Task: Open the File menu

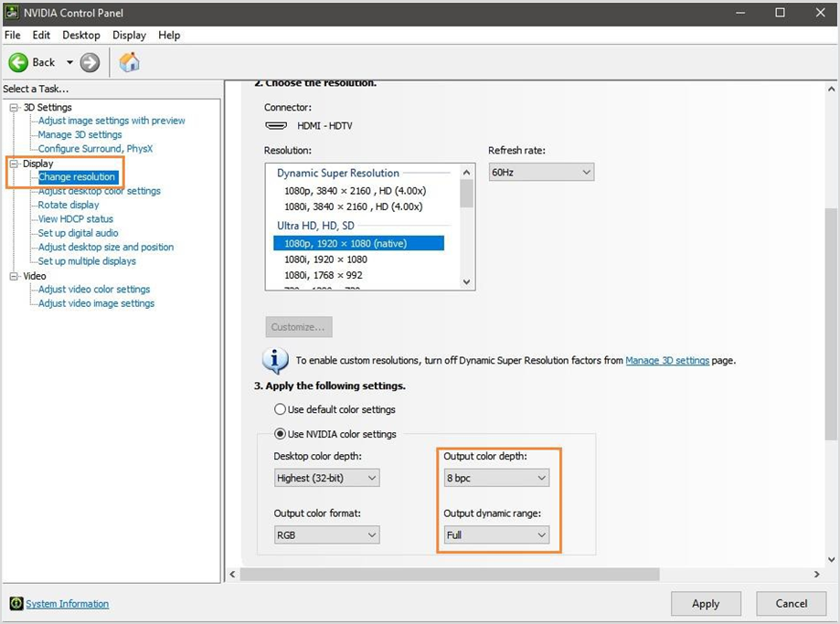Action: (x=12, y=35)
